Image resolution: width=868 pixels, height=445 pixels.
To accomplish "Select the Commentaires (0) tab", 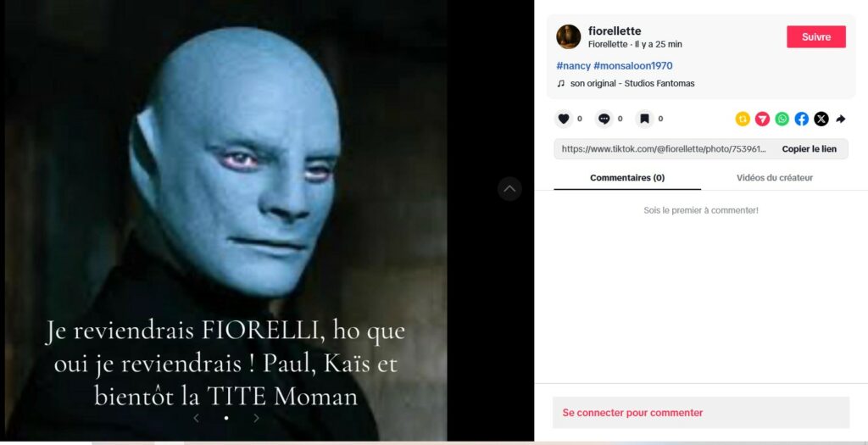I will point(627,178).
